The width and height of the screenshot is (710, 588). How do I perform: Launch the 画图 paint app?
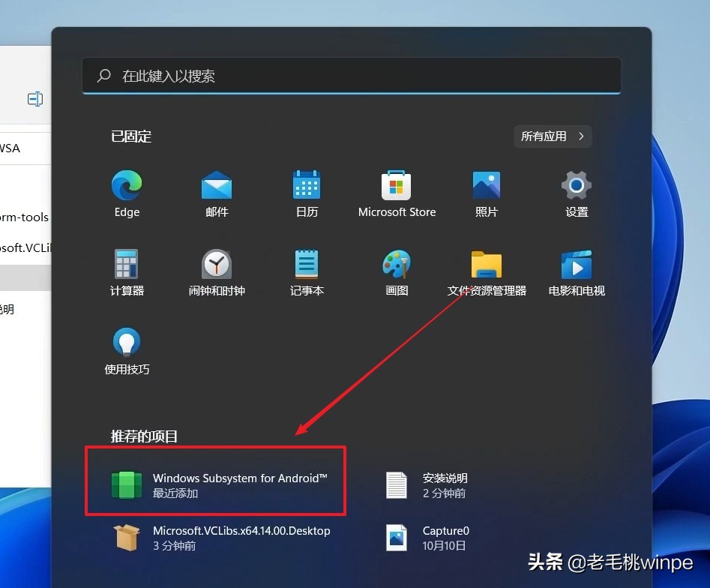[x=397, y=272]
